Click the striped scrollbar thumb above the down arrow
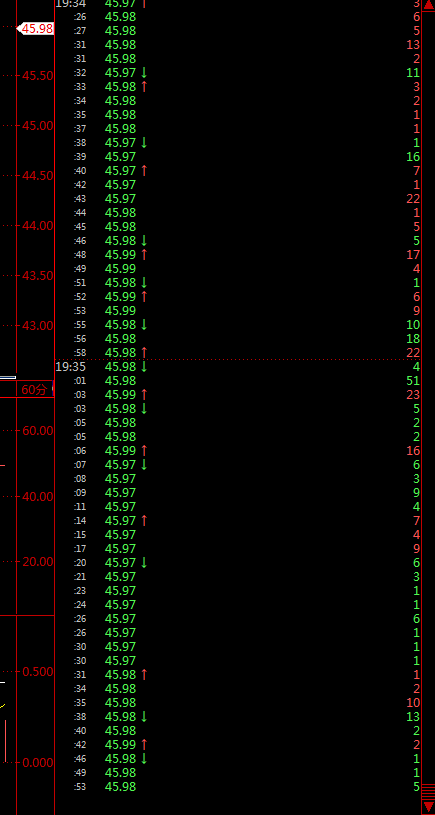The height and width of the screenshot is (815, 435). [x=428, y=792]
